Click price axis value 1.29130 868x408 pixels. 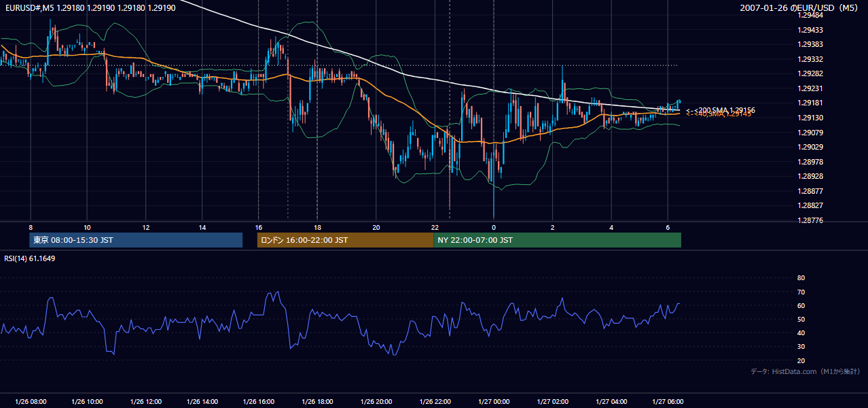pos(810,118)
